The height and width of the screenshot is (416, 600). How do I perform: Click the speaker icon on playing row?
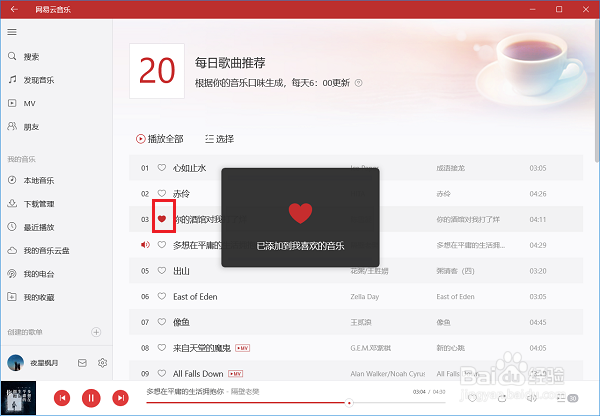click(145, 245)
